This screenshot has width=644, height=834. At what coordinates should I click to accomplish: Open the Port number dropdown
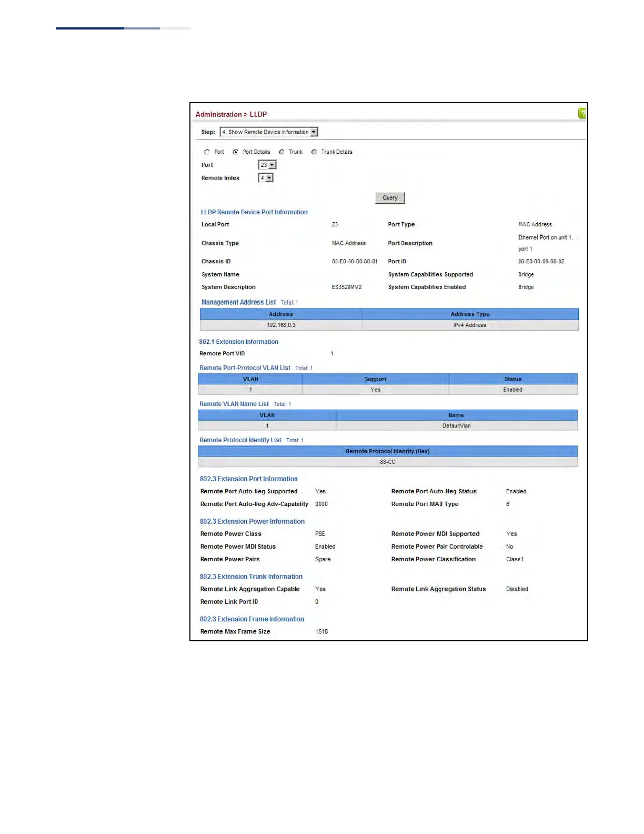click(x=267, y=165)
